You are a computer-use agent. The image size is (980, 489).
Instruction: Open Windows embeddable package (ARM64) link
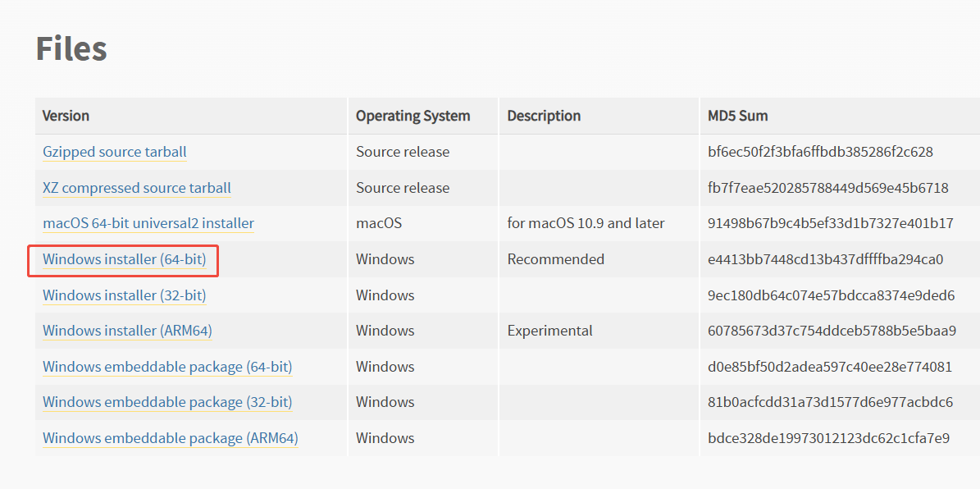[x=170, y=438]
